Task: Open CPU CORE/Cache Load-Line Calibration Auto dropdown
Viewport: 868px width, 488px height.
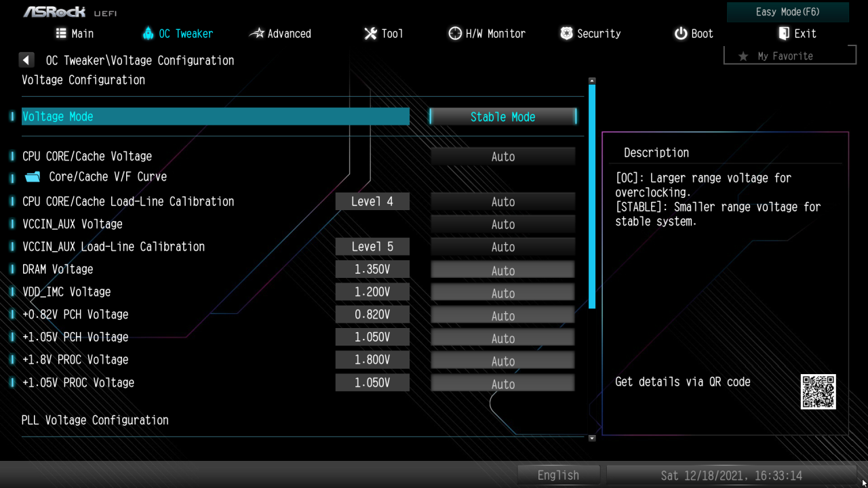Action: 503,202
